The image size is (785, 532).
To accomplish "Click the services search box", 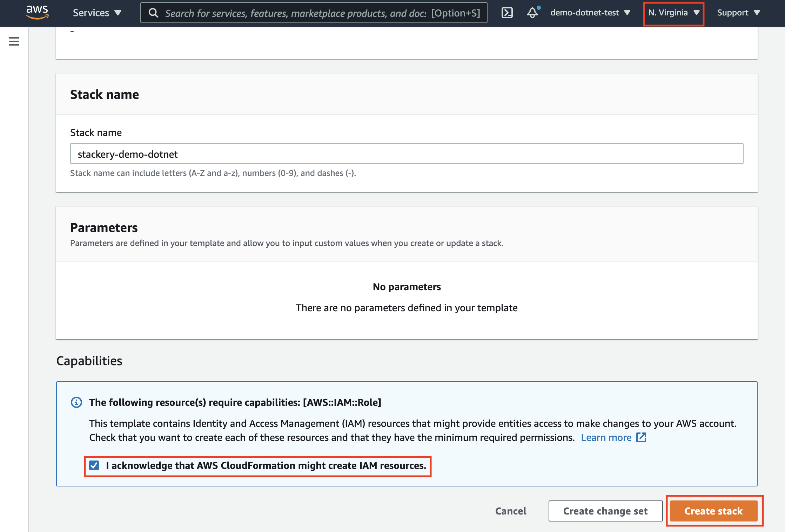I will 314,13.
